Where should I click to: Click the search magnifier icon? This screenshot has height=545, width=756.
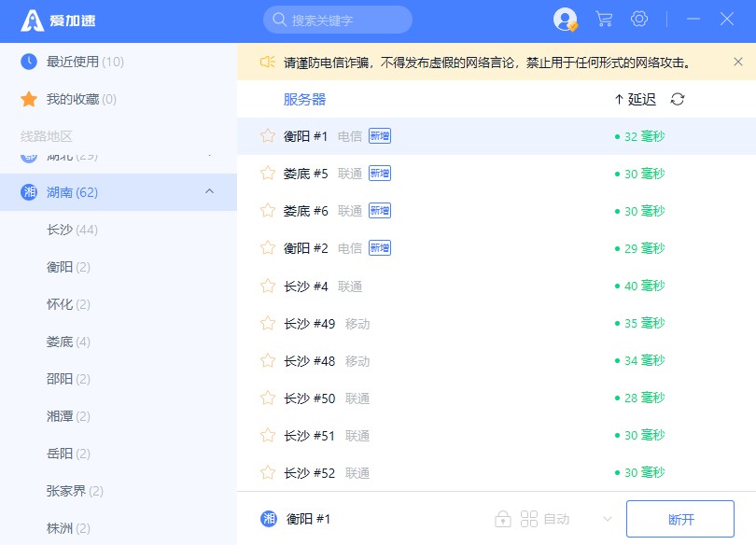point(280,20)
